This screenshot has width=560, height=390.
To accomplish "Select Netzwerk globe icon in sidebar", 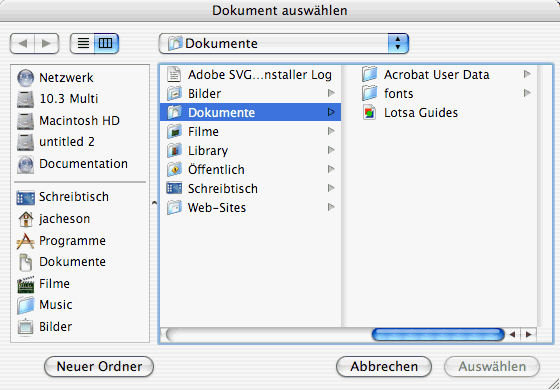I will [x=26, y=78].
